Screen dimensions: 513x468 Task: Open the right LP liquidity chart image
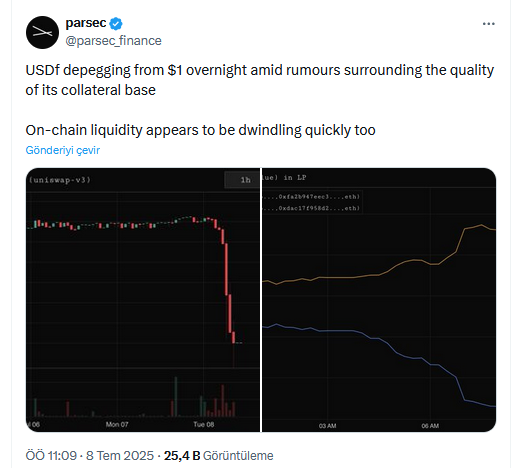pyautogui.click(x=379, y=300)
